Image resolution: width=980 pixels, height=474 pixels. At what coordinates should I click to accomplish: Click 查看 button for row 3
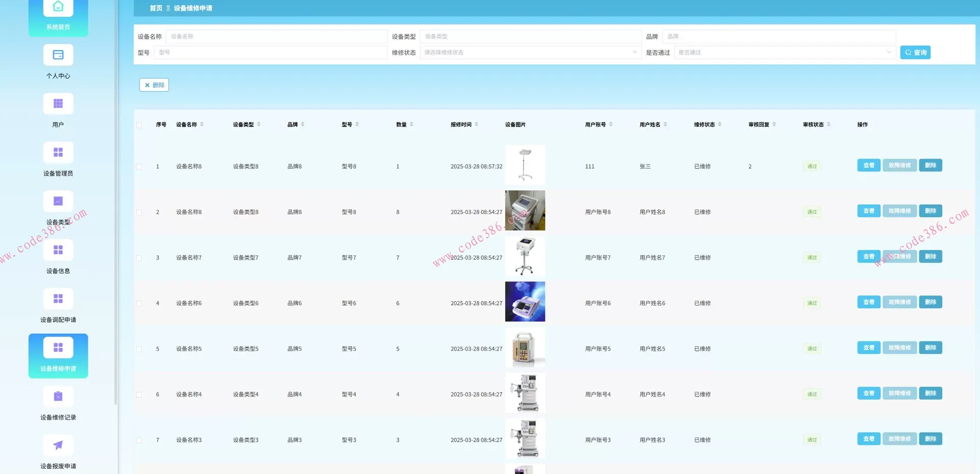pyautogui.click(x=868, y=257)
